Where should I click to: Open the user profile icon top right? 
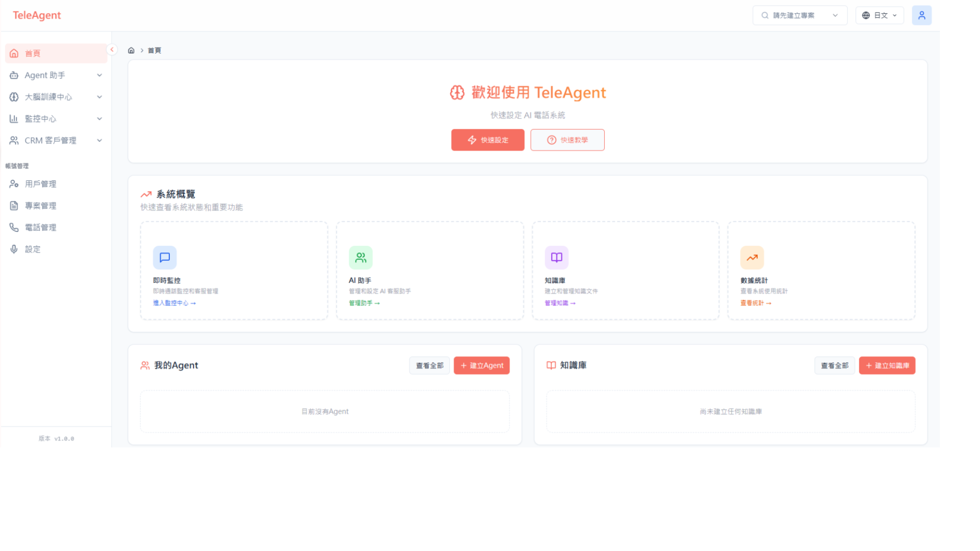click(922, 15)
